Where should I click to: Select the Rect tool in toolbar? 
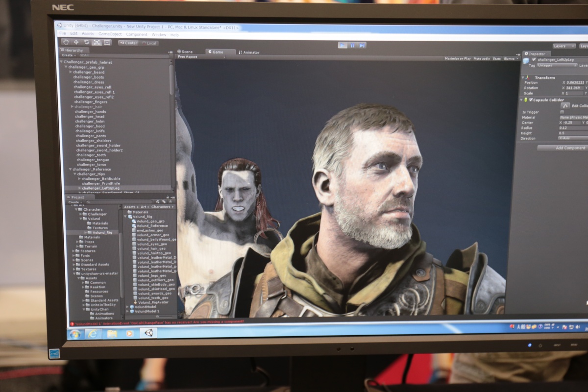[107, 43]
